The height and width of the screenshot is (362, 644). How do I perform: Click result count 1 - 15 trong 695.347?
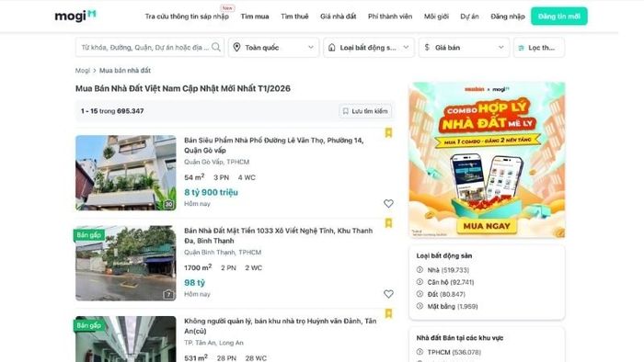tap(112, 111)
